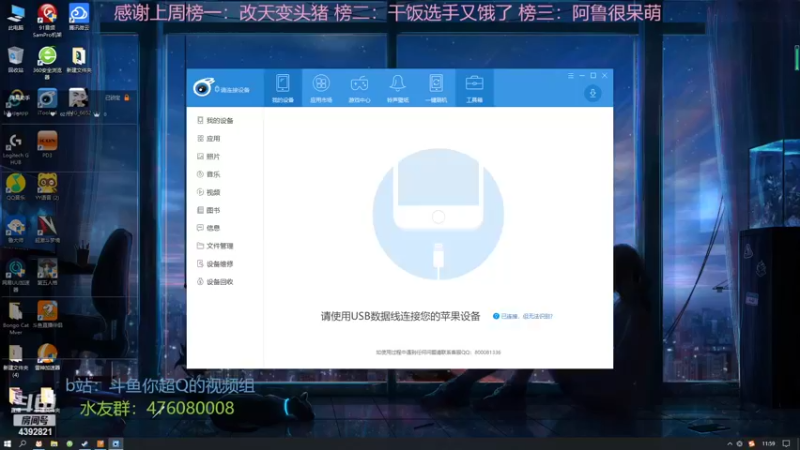Open the YY语音 desktop icon
Viewport: 800px width, 450px height.
pos(47,187)
